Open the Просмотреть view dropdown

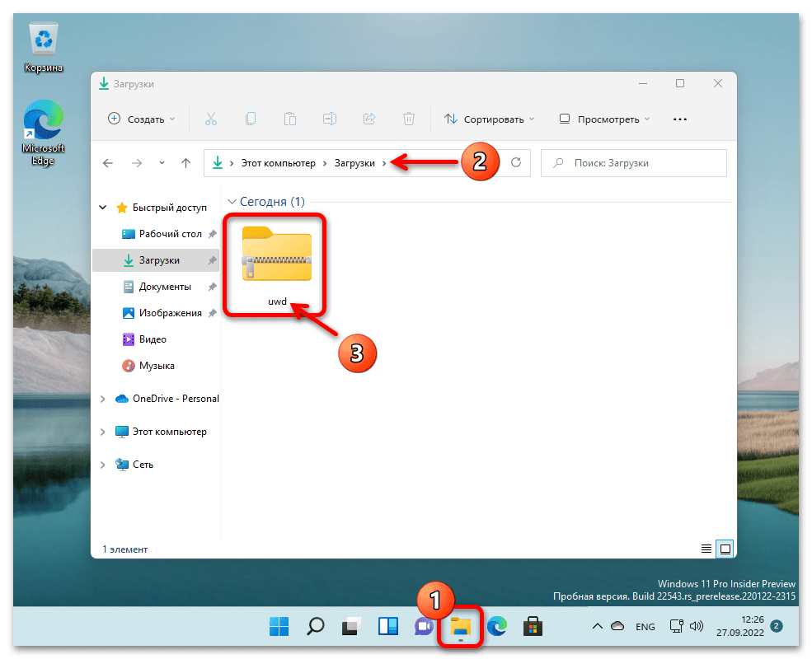point(604,119)
